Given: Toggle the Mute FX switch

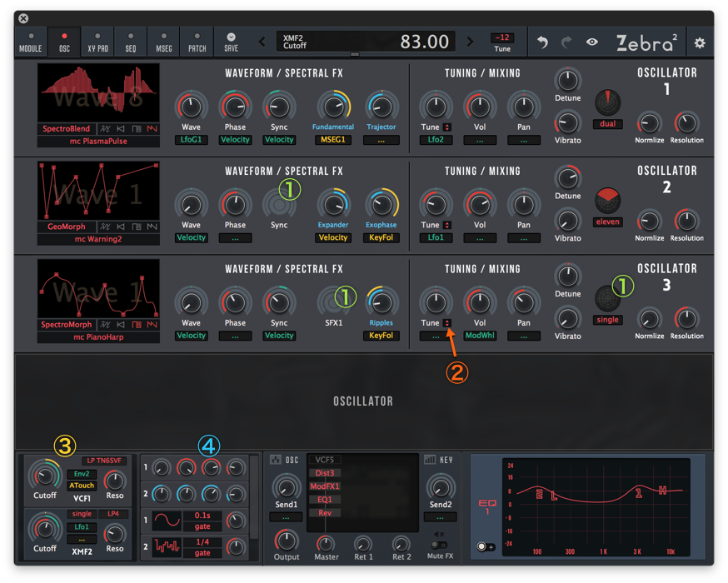Looking at the screenshot, I should pos(439,545).
